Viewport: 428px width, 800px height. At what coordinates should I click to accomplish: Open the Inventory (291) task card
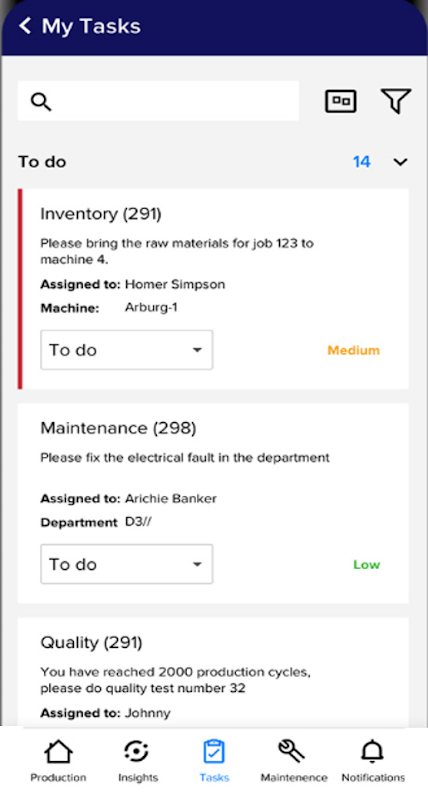213,289
